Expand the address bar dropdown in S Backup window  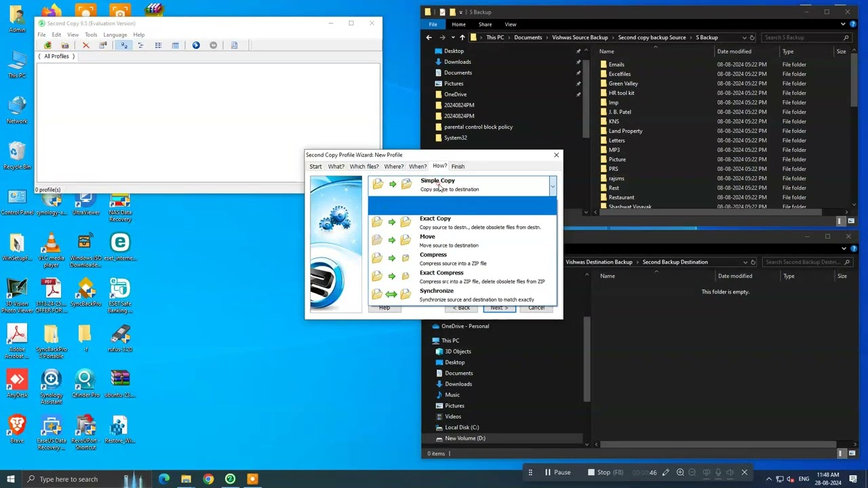[x=744, y=38]
